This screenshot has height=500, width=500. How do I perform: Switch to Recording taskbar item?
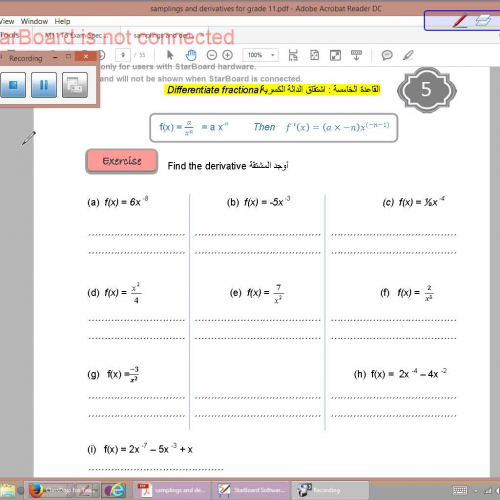pos(330,490)
